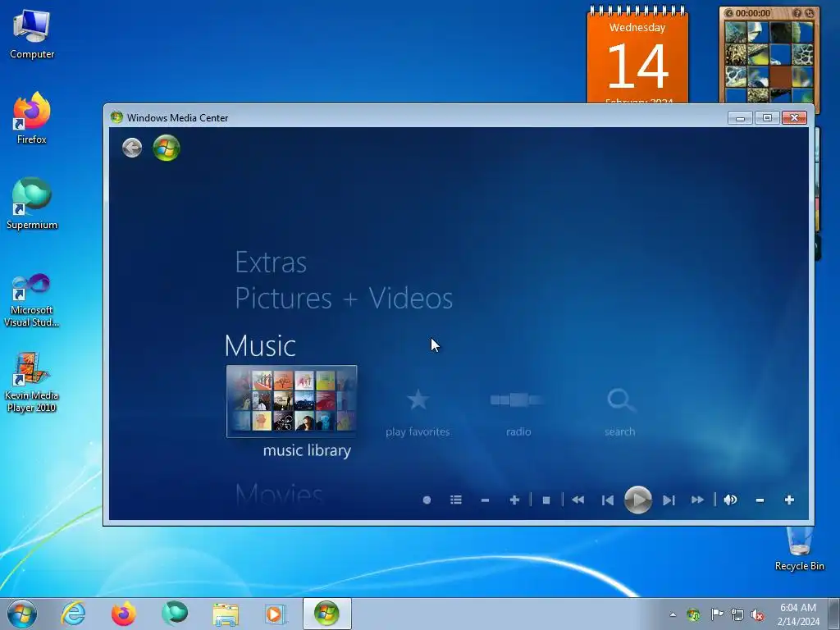Open the Supermium desktop shortcut

coord(32,204)
